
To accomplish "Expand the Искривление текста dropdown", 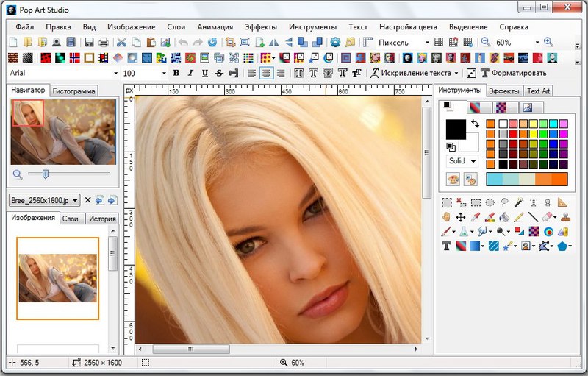I will (x=456, y=73).
